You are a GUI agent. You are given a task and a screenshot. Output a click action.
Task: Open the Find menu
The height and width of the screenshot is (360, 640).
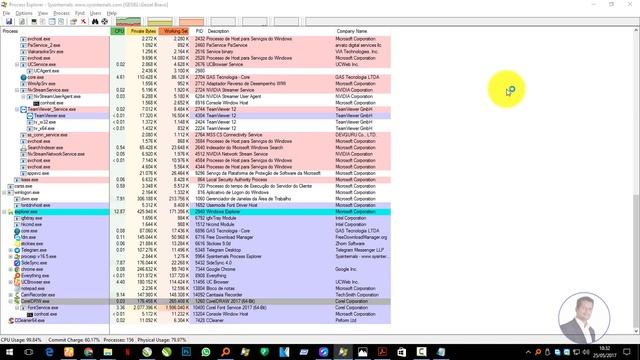pos(80,13)
